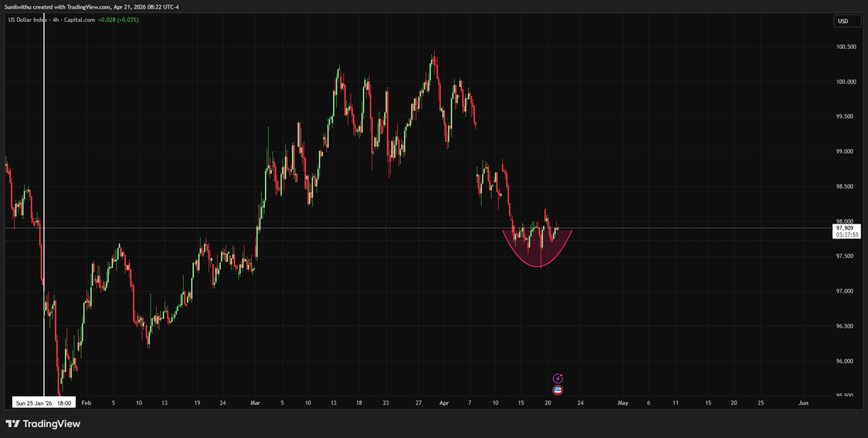The image size is (868, 438).
Task: Click the 03:37:55 bar countdown timer
Action: click(846, 235)
